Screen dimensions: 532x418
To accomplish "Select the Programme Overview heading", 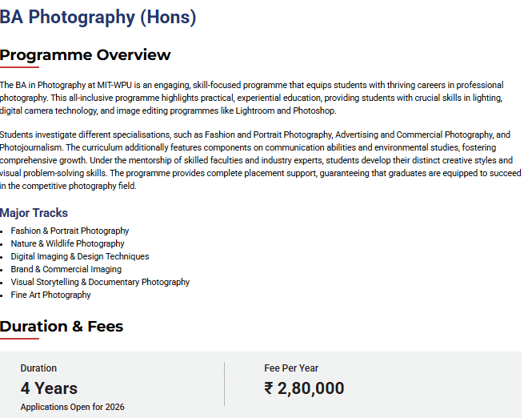I will point(86,54).
